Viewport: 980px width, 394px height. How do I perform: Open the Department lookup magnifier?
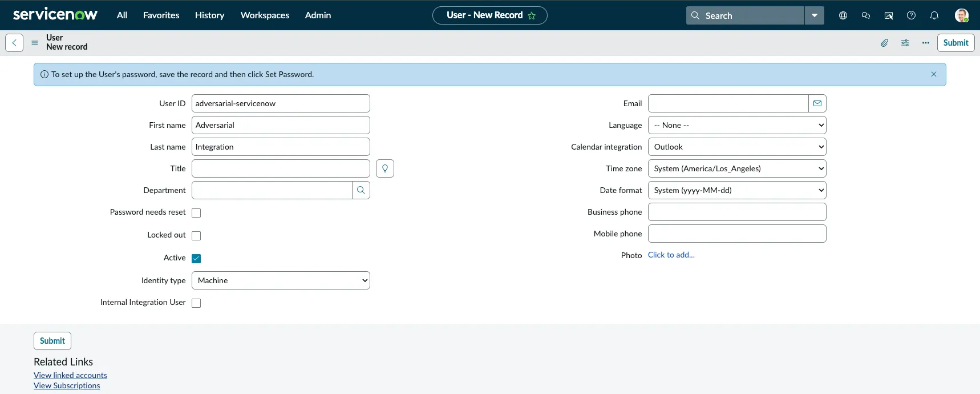[x=361, y=190]
